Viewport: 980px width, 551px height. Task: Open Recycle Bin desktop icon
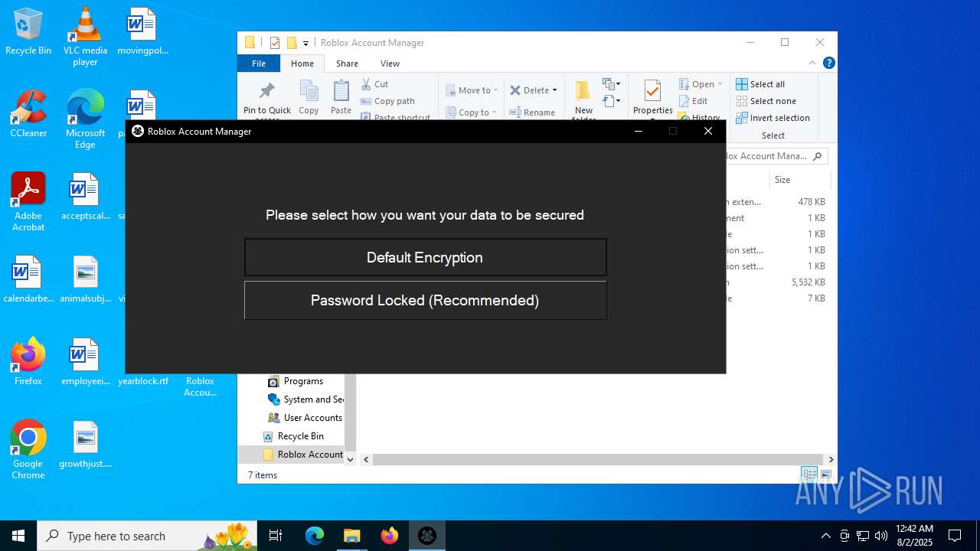28,31
